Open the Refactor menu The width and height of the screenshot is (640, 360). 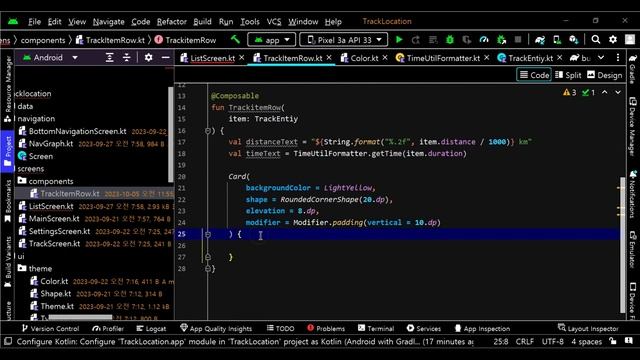[x=171, y=22]
